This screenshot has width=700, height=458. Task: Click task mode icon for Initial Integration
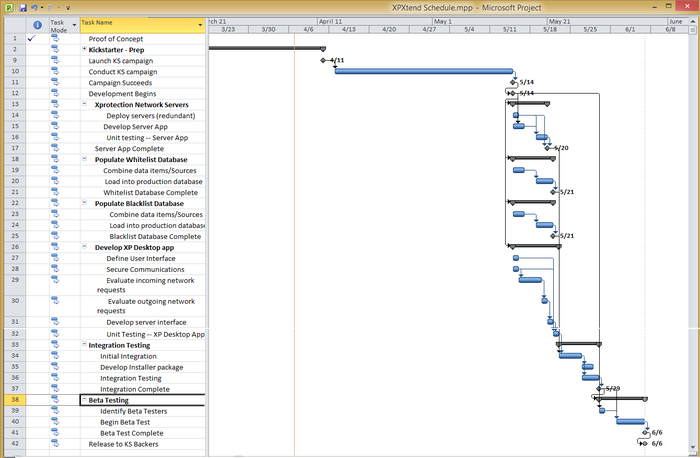click(55, 356)
